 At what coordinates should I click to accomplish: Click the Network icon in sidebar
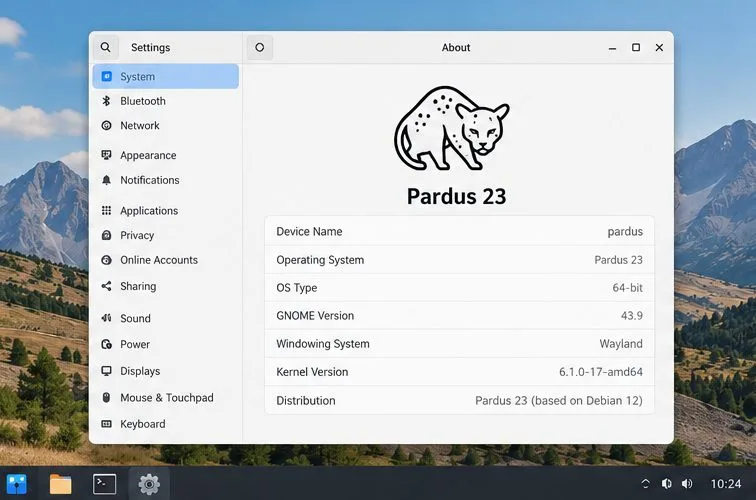[107, 125]
